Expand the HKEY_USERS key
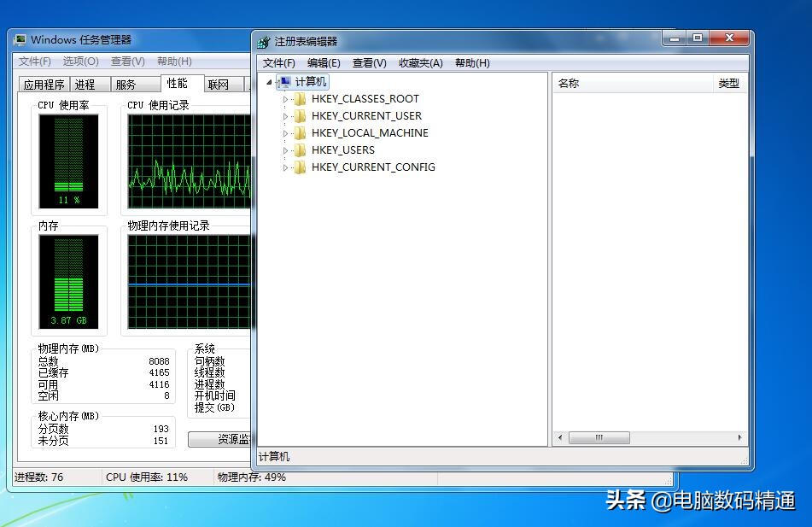The width and height of the screenshot is (812, 527). (x=285, y=150)
